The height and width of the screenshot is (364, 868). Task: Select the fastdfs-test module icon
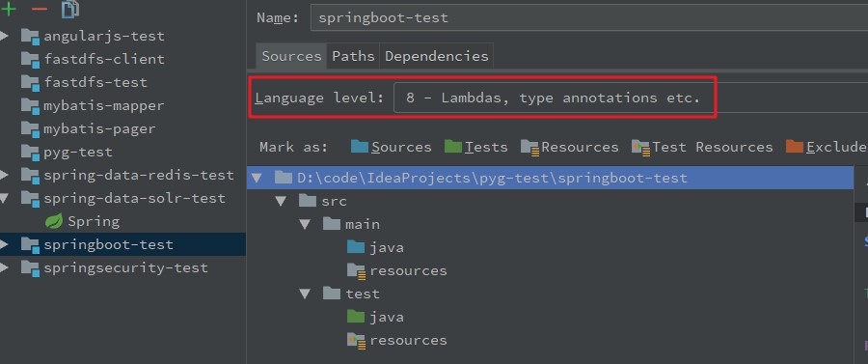coord(30,83)
